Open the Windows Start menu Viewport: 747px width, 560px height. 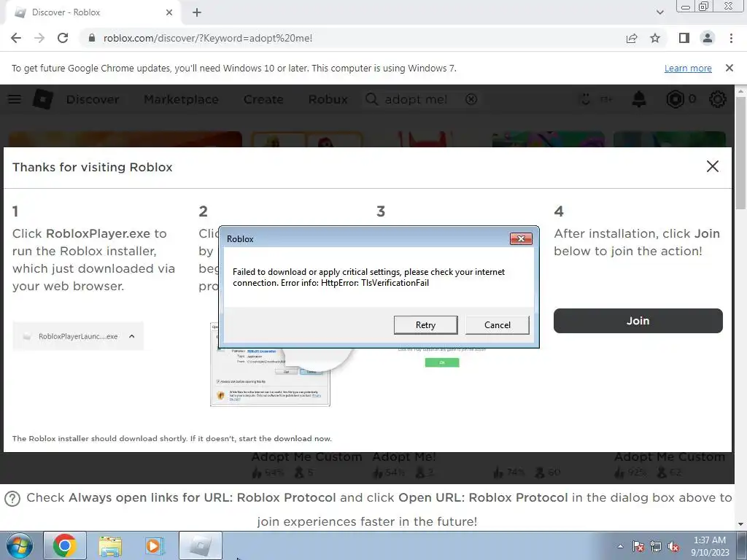pos(20,545)
